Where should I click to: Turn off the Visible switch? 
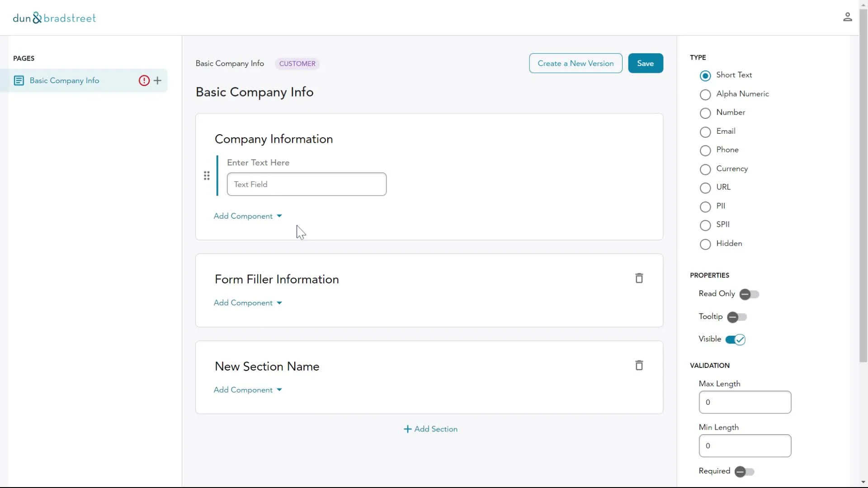tap(735, 339)
